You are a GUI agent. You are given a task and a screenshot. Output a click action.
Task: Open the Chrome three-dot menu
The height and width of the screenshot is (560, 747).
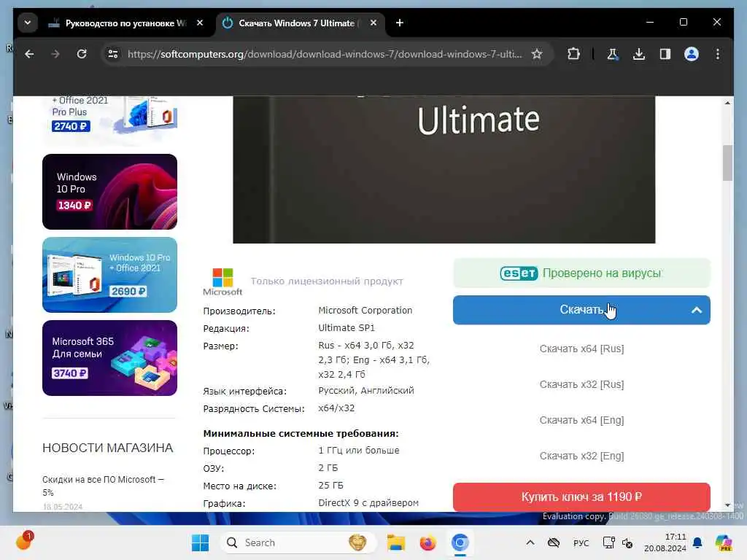click(718, 54)
